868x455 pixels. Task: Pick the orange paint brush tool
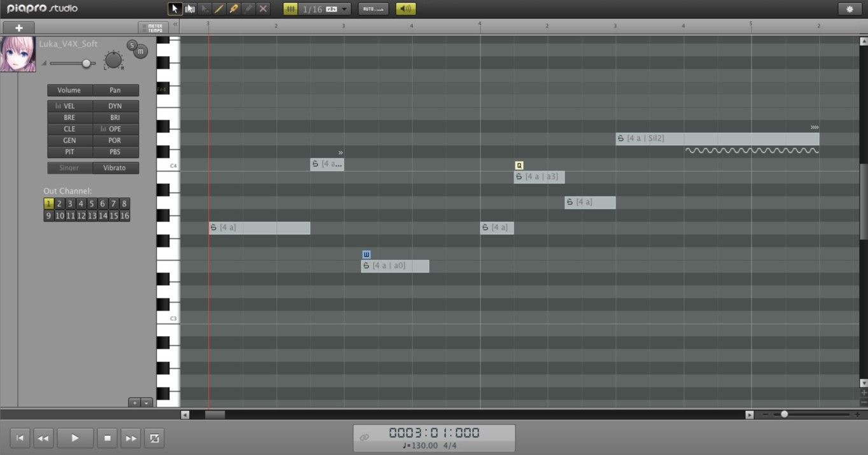(234, 9)
